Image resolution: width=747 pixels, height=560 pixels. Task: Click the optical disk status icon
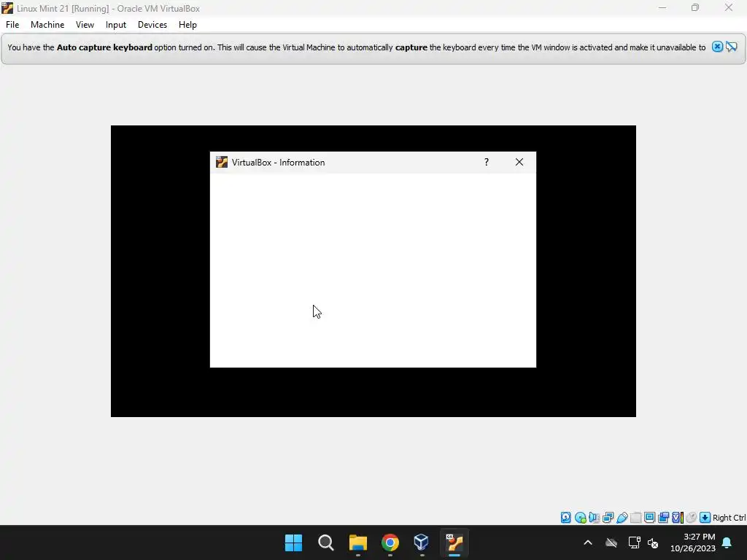(580, 518)
